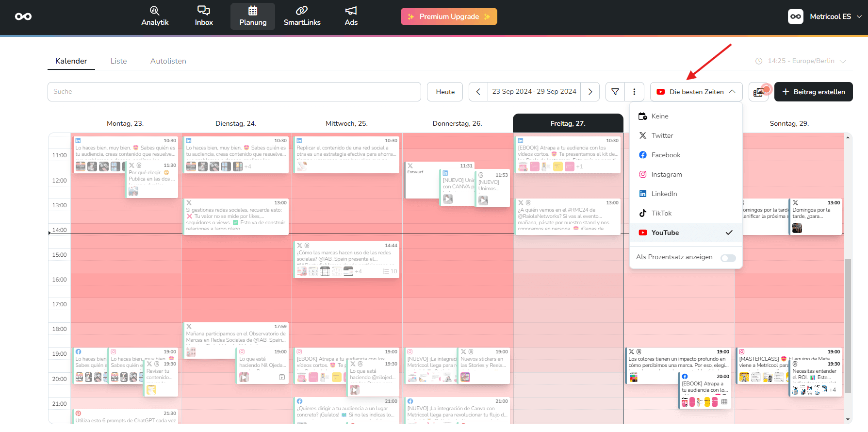Select YouTube with the checkmark in list
This screenshot has height=432, width=868.
point(686,233)
